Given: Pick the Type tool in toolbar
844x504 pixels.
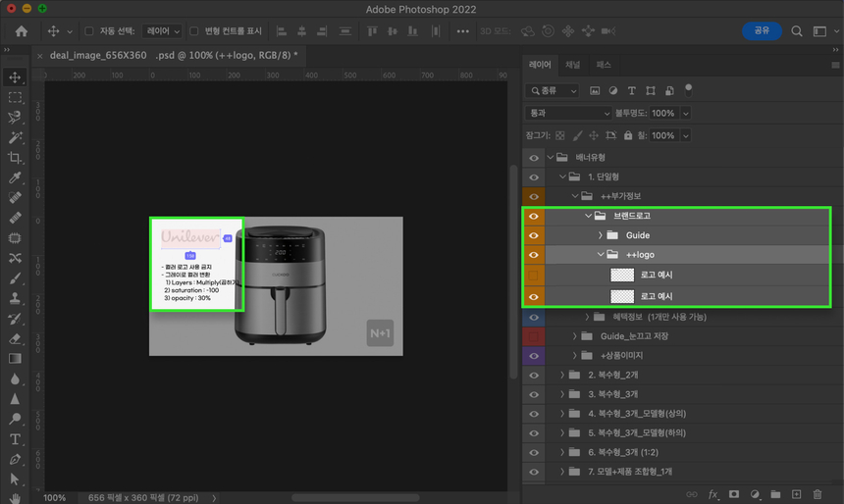Looking at the screenshot, I should tap(15, 439).
